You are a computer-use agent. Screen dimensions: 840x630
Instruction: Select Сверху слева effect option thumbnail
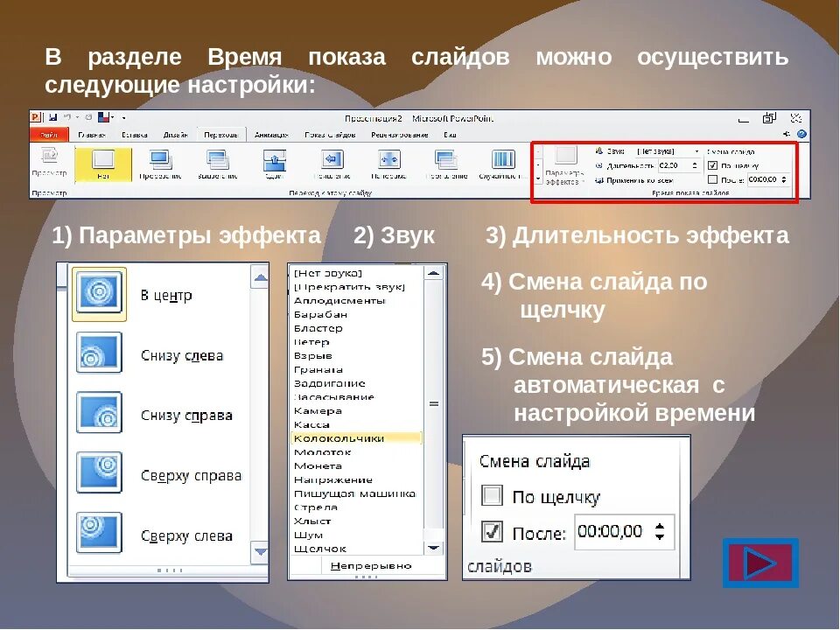coord(99,533)
